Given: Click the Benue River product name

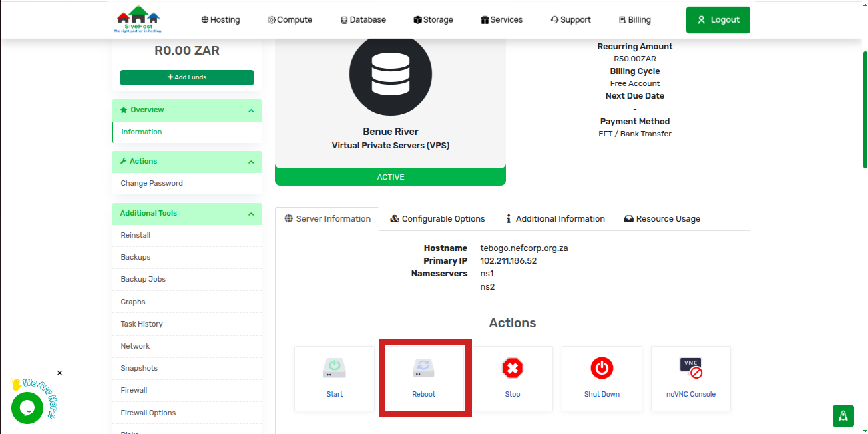Looking at the screenshot, I should pyautogui.click(x=391, y=132).
